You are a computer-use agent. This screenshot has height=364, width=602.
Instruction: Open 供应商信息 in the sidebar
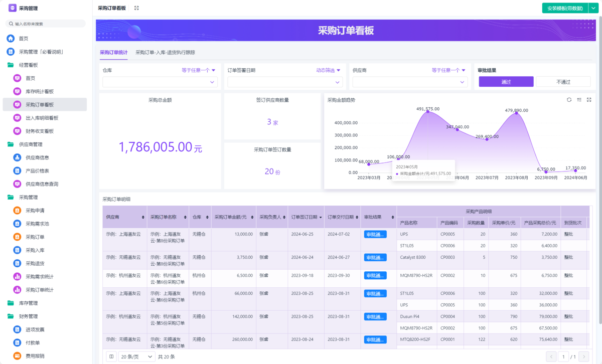(x=38, y=157)
